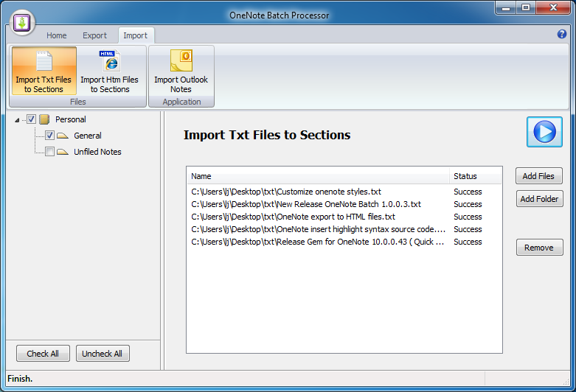Select Import Htm Files to Sections

tap(109, 71)
